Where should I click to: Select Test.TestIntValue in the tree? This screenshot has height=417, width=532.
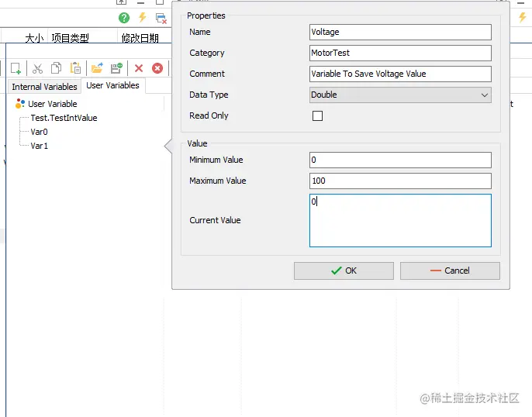64,118
